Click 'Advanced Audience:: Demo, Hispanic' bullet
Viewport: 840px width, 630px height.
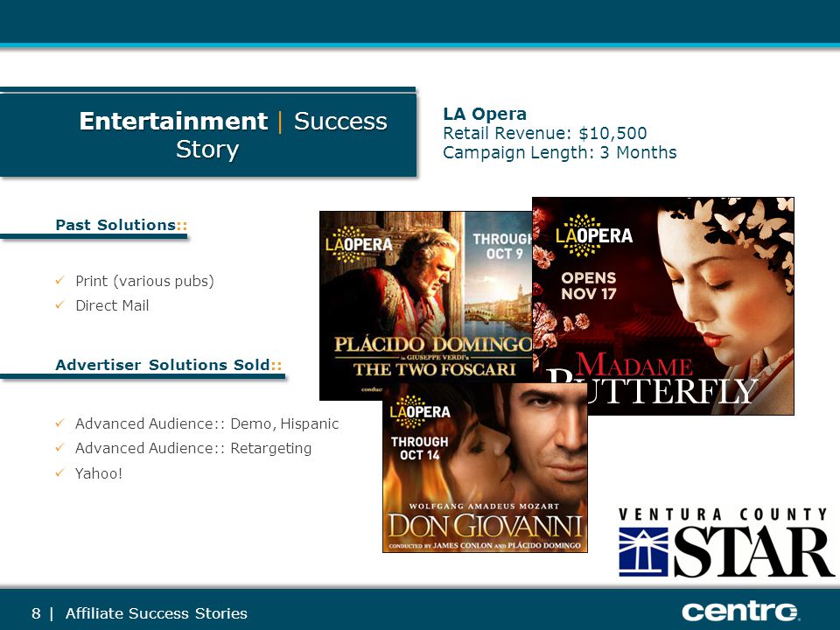(206, 423)
